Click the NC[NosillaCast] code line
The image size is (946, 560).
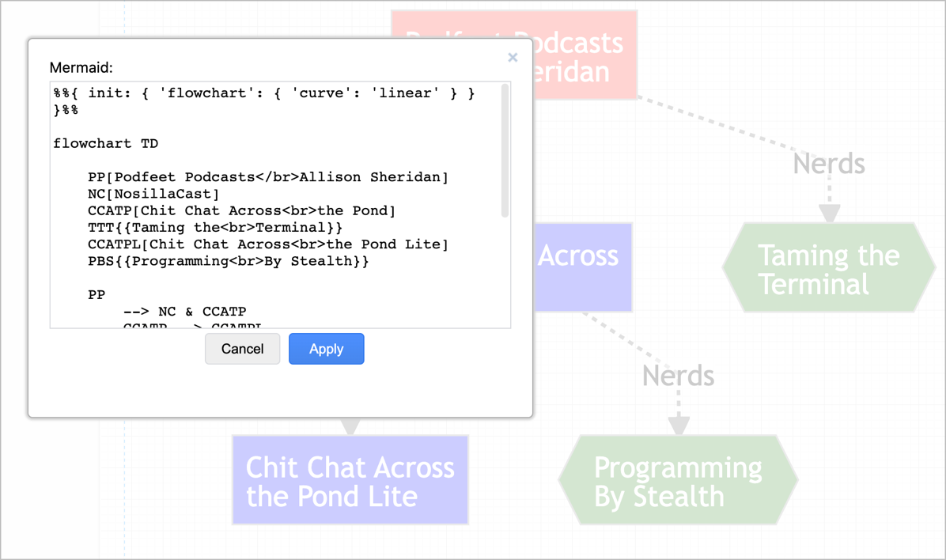coord(153,194)
